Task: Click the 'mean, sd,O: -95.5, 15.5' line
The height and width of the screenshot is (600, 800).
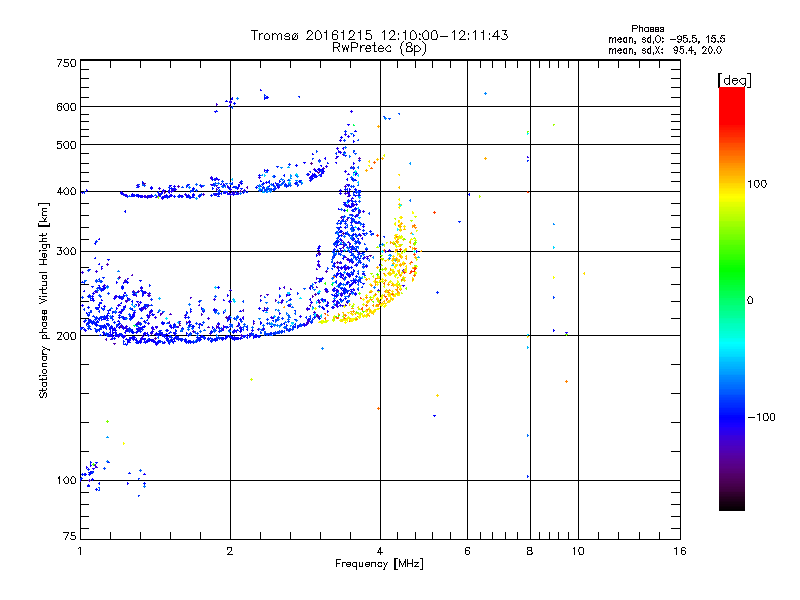Action: [666, 39]
